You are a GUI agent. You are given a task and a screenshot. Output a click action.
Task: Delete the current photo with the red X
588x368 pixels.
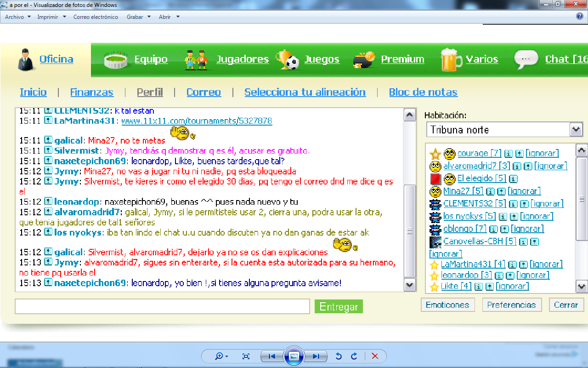(x=375, y=356)
